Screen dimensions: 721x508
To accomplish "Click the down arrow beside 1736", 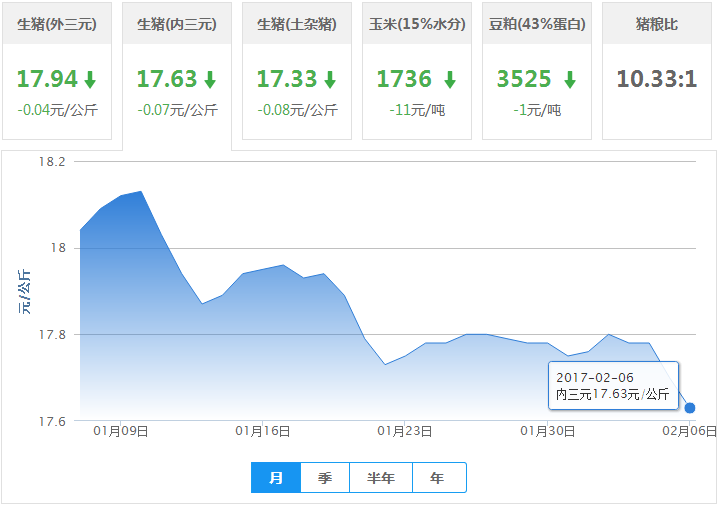I will click(x=450, y=80).
